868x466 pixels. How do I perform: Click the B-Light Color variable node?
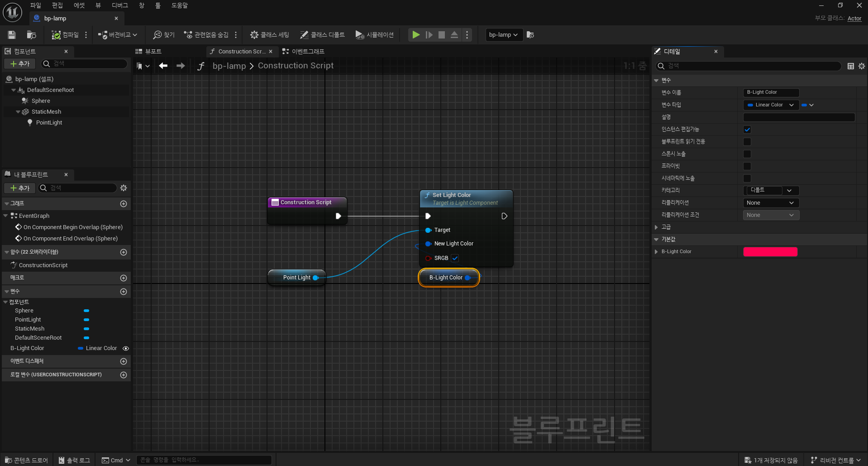pos(448,278)
